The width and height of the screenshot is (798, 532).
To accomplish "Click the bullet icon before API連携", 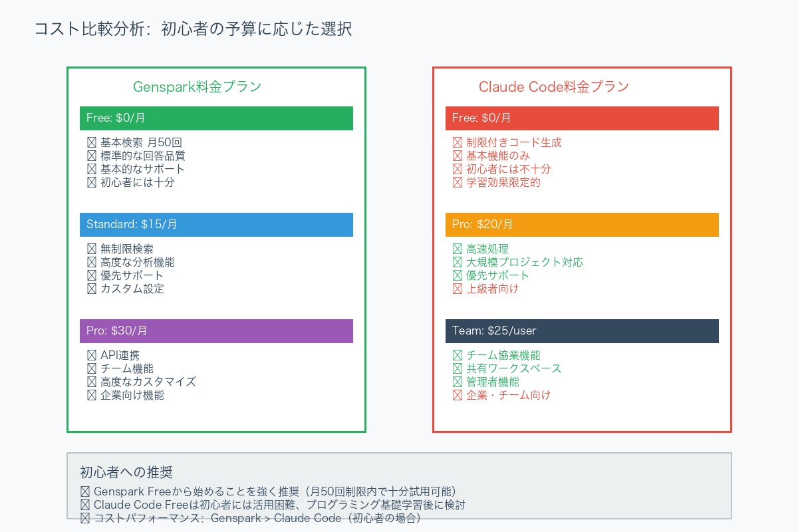I will pyautogui.click(x=92, y=355).
